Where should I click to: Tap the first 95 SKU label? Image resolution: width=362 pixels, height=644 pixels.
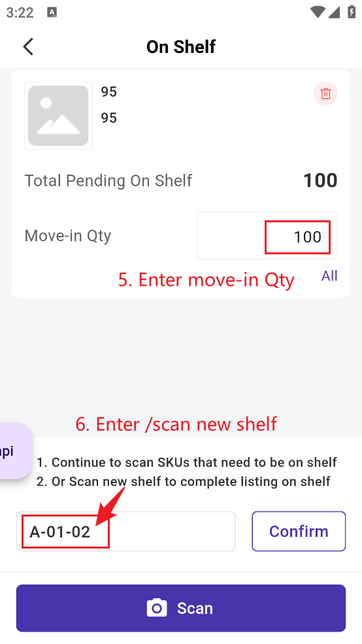pos(109,92)
